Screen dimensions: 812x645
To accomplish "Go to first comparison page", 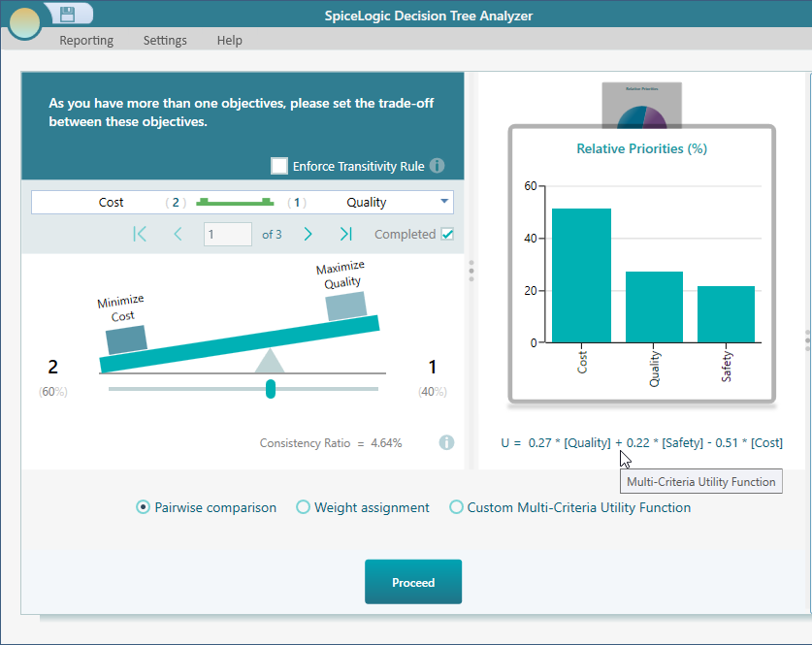I will click(140, 234).
